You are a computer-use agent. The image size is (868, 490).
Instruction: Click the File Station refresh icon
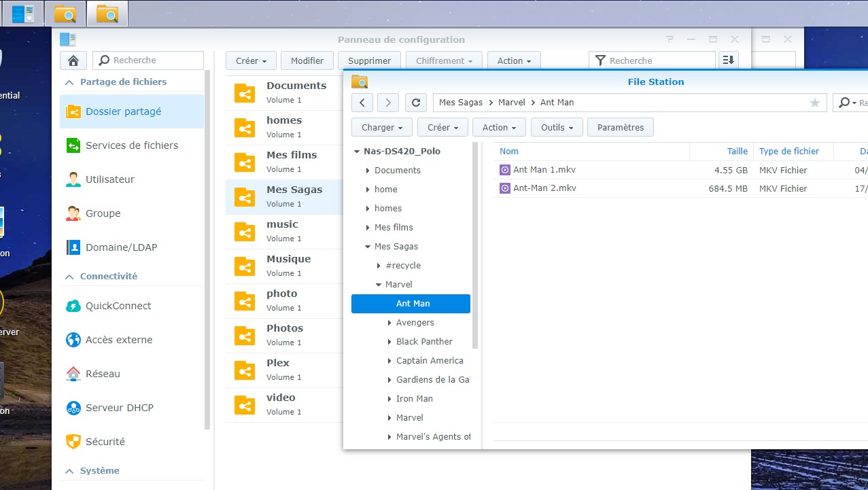point(415,103)
